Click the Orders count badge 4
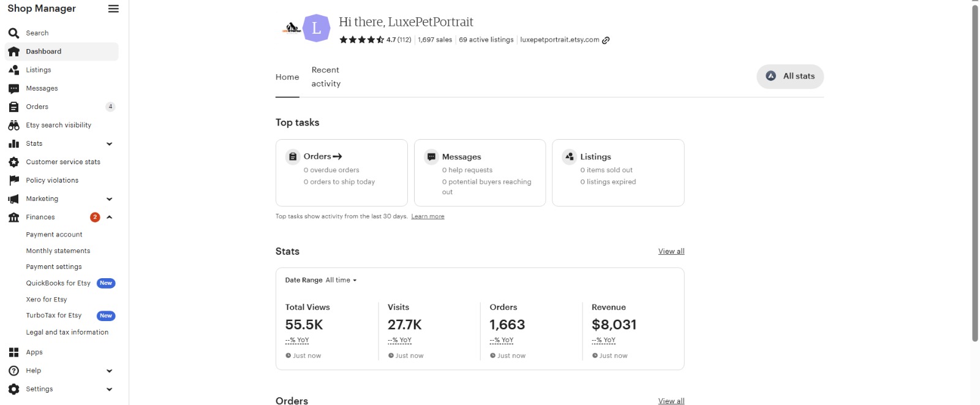The width and height of the screenshot is (980, 405). [x=110, y=107]
